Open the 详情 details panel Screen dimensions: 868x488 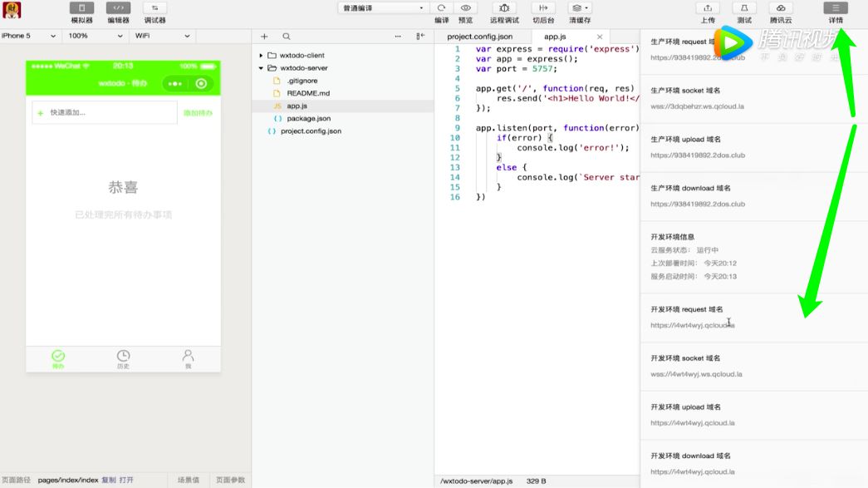point(836,8)
